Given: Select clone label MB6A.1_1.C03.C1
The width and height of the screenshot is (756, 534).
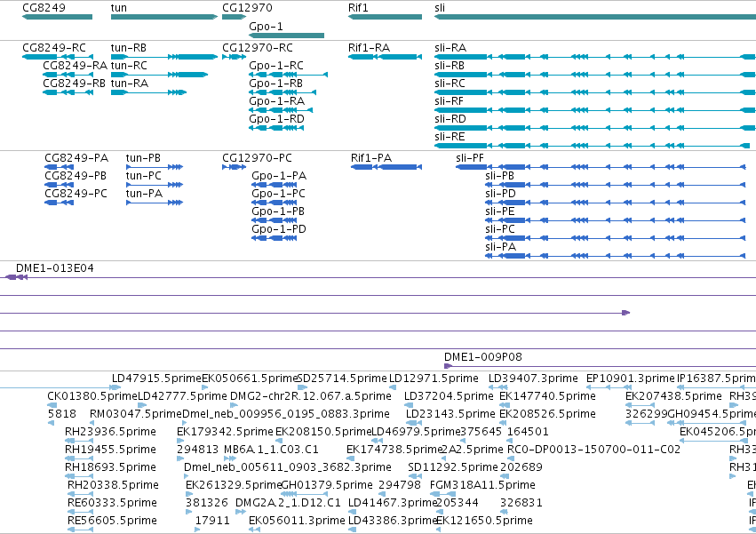Looking at the screenshot, I should 272,450.
